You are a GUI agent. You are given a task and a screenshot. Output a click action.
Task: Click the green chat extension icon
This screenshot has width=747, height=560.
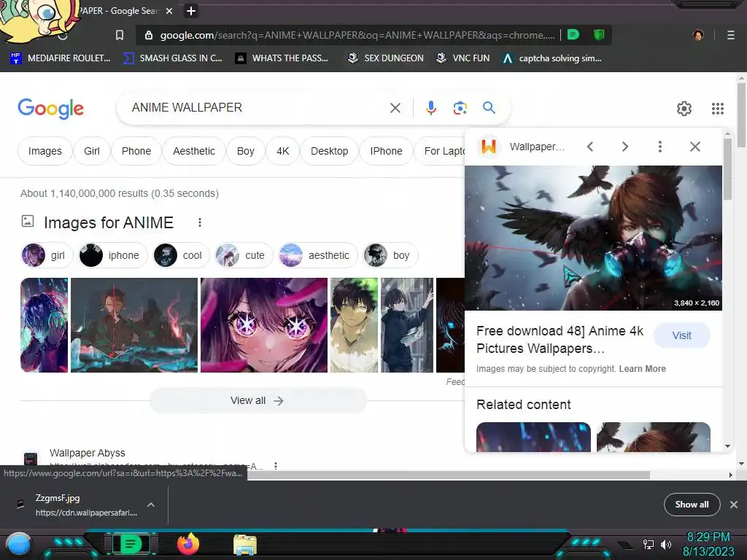click(573, 34)
